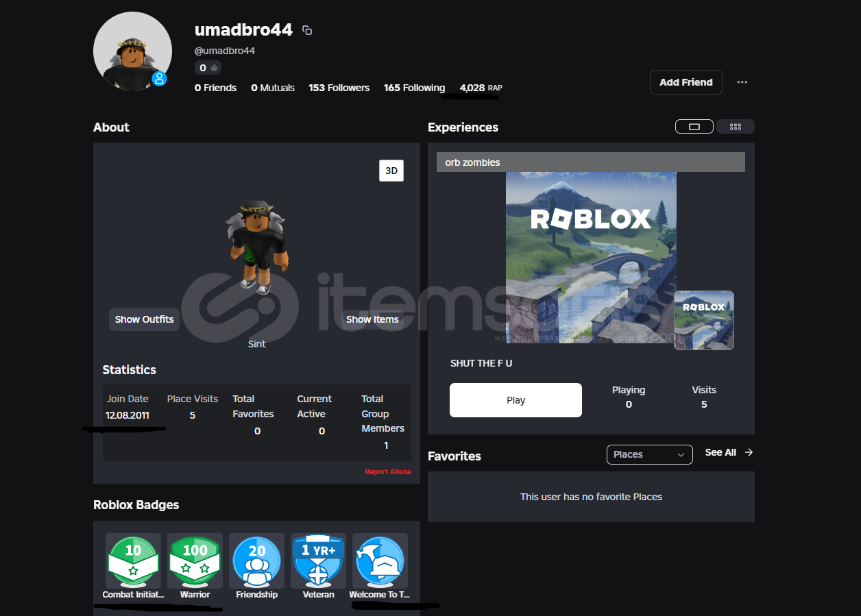Click the Sint description text under the avatar
This screenshot has height=616, width=861.
[256, 344]
